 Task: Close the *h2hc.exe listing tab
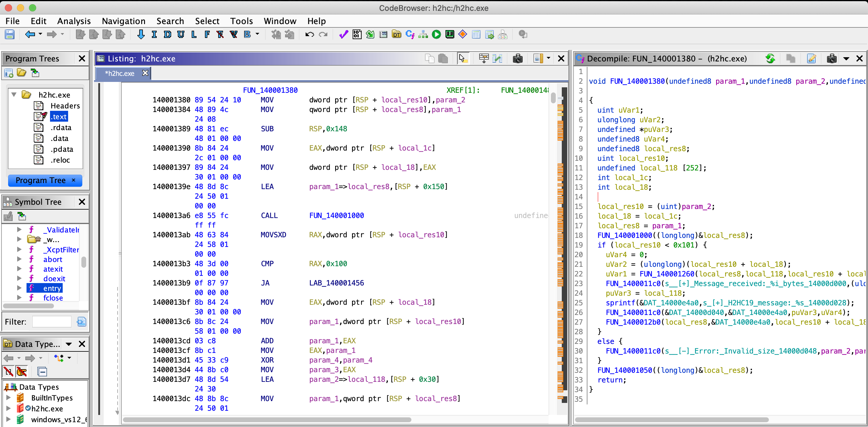[145, 73]
